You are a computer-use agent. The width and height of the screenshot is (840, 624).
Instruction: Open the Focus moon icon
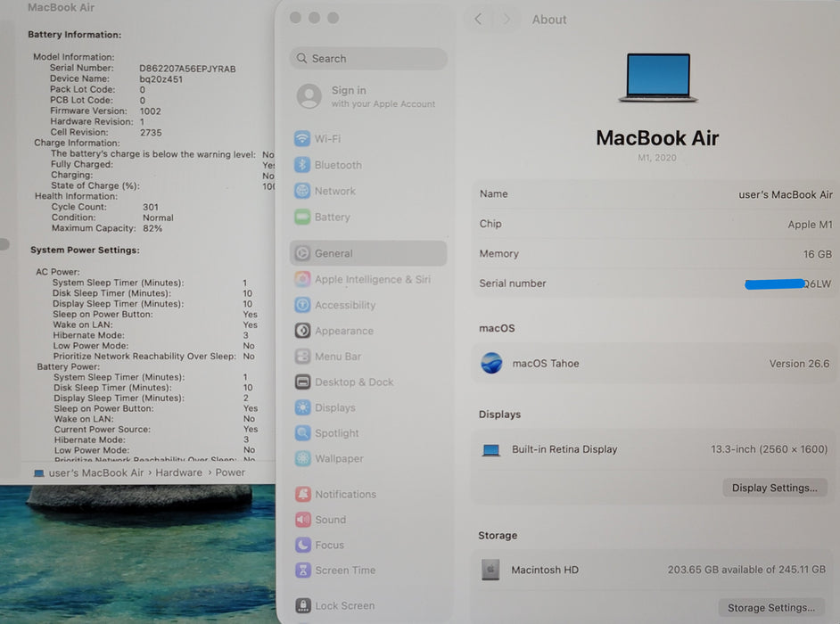tap(302, 545)
